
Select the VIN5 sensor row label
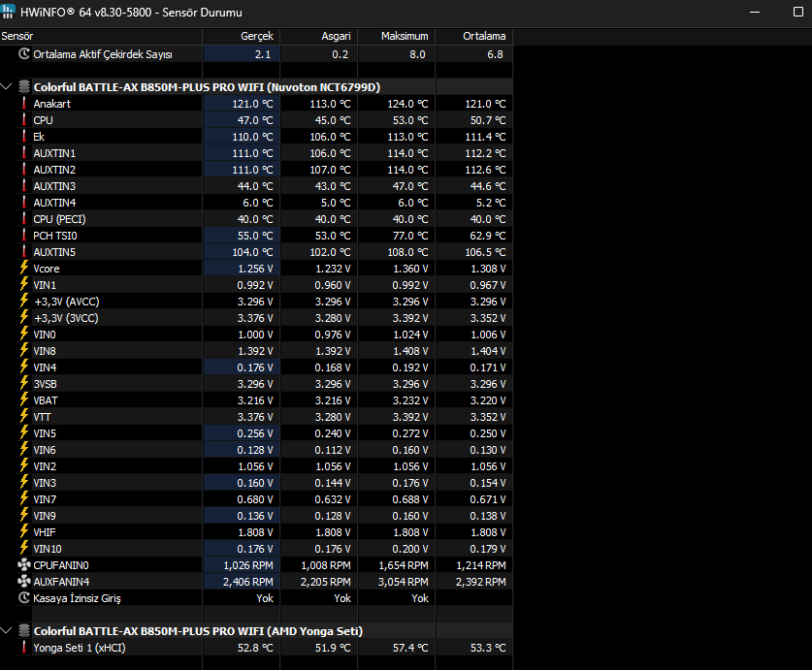45,433
